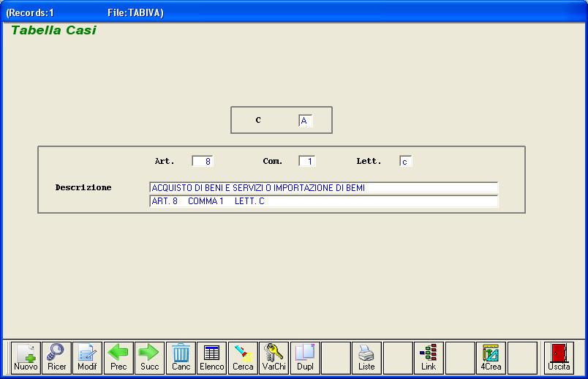Click the Tabella Casi heading

click(x=53, y=30)
